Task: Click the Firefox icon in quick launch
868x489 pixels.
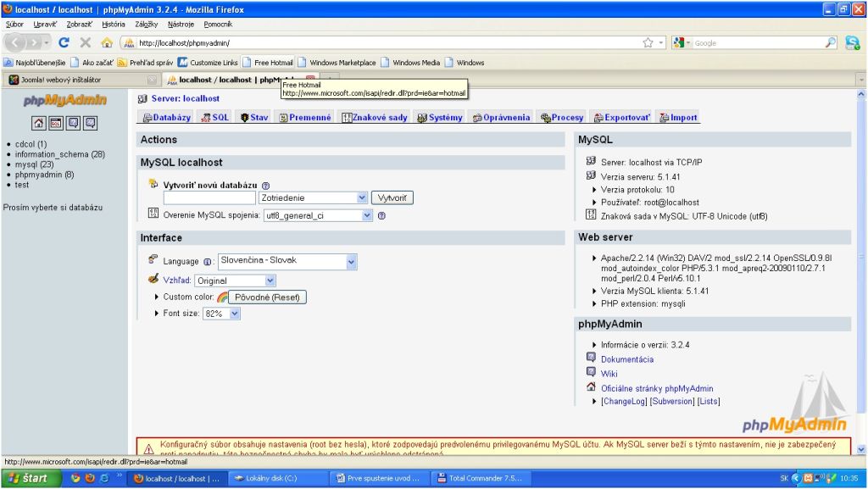Action: point(90,479)
